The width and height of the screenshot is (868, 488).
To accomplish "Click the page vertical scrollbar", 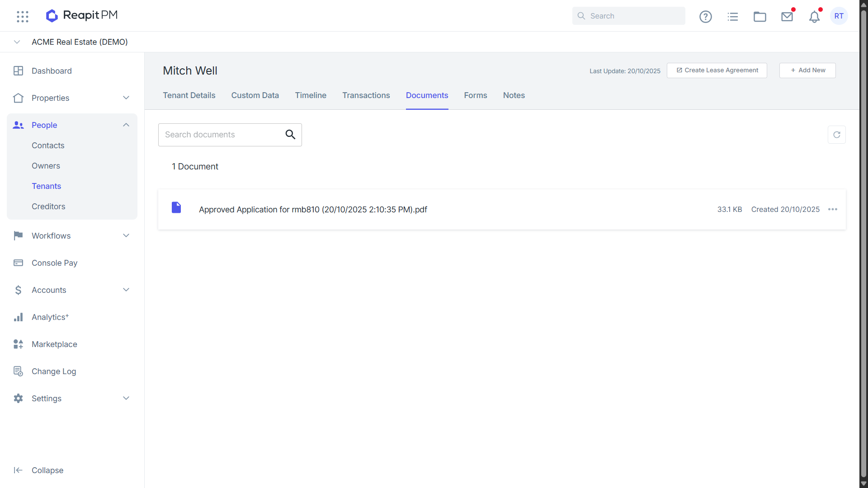I will pos(863,244).
